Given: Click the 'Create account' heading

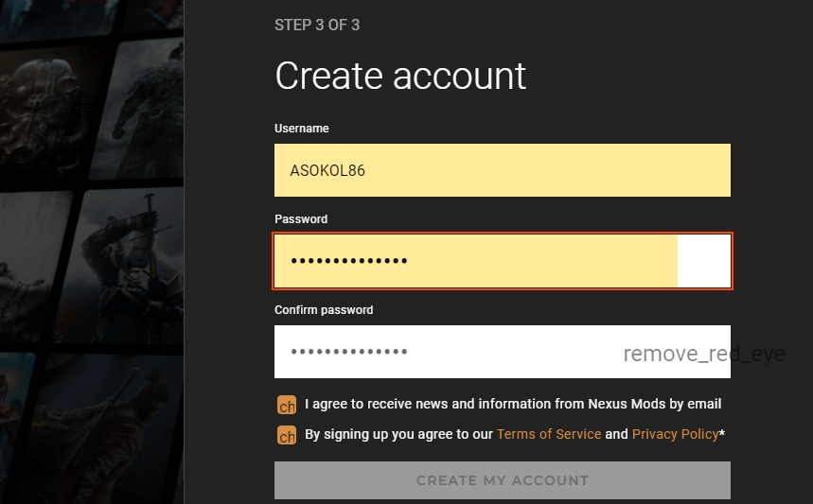Looking at the screenshot, I should [x=399, y=76].
